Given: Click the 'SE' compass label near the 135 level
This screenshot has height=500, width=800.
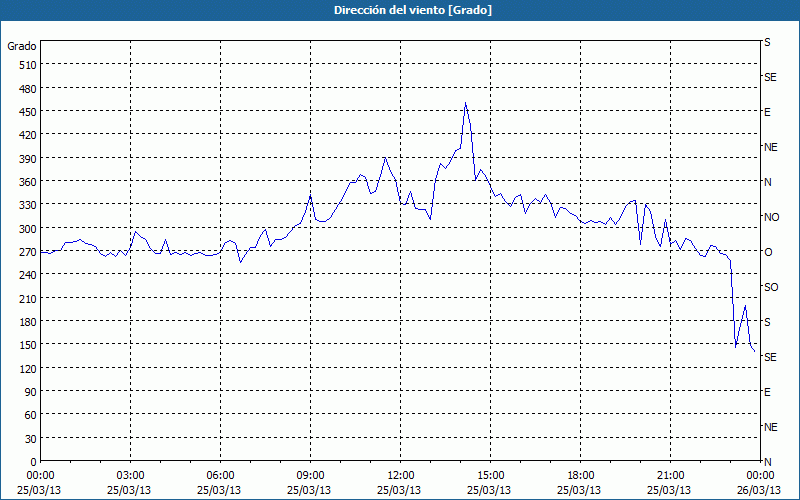Looking at the screenshot, I should click(x=770, y=357).
